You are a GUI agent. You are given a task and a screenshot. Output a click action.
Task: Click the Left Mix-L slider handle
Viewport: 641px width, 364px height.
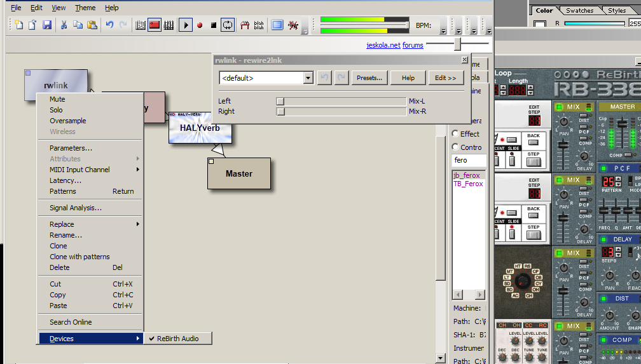[x=280, y=101]
